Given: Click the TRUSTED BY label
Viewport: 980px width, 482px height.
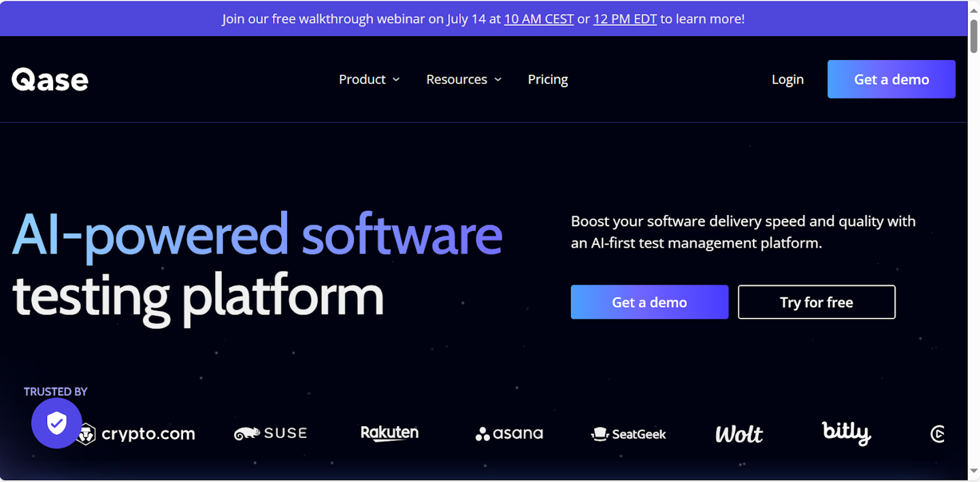Looking at the screenshot, I should [x=56, y=391].
